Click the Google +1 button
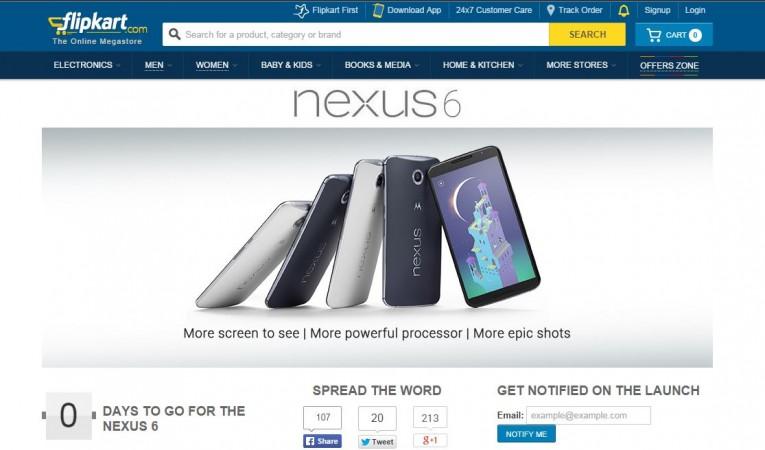Screen dimensions: 765x450 430,440
